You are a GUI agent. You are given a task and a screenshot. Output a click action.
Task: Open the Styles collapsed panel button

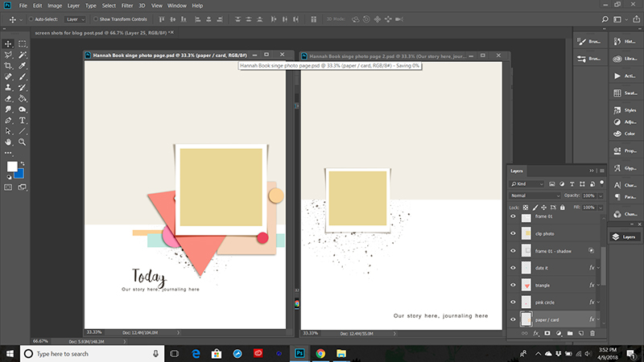click(625, 110)
